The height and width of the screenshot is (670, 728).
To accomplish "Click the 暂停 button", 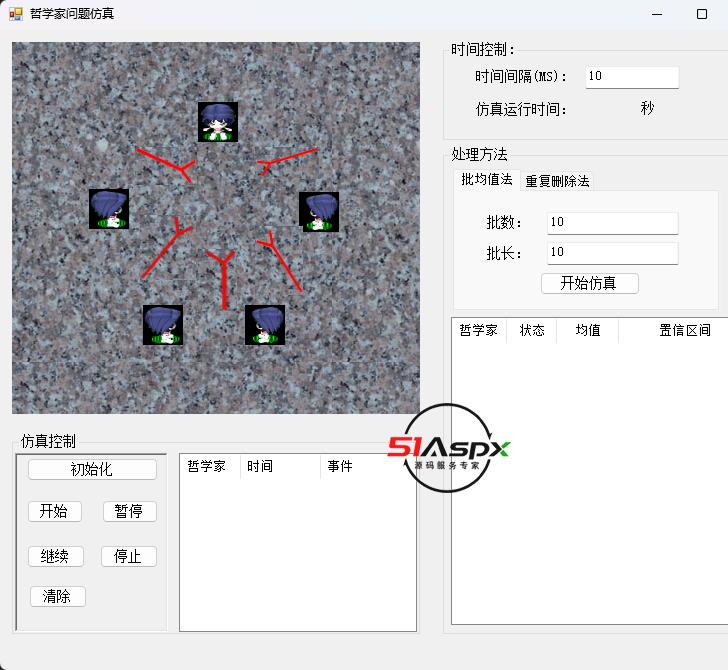I will point(130,512).
